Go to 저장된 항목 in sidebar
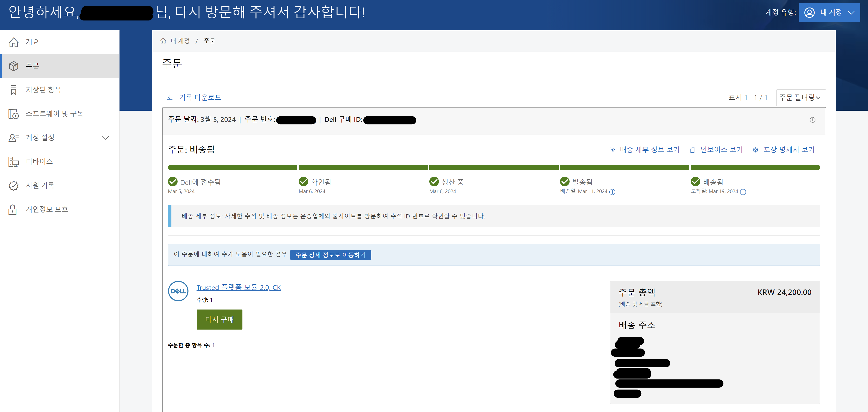 pos(60,90)
